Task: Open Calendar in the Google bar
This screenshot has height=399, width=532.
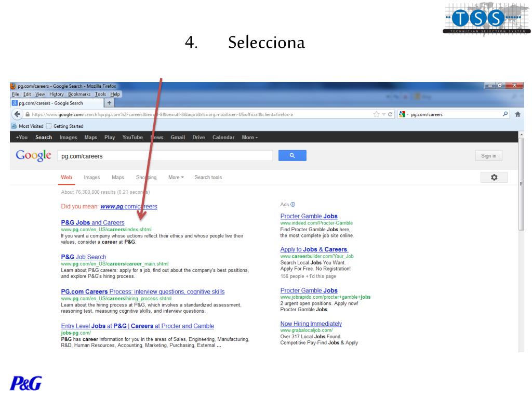Action: [223, 137]
